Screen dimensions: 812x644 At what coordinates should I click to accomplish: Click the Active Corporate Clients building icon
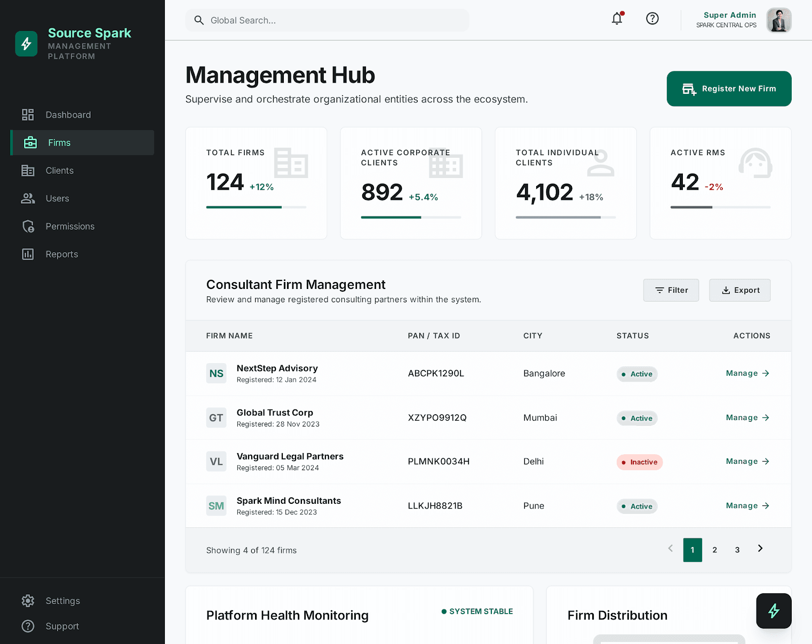pyautogui.click(x=446, y=163)
